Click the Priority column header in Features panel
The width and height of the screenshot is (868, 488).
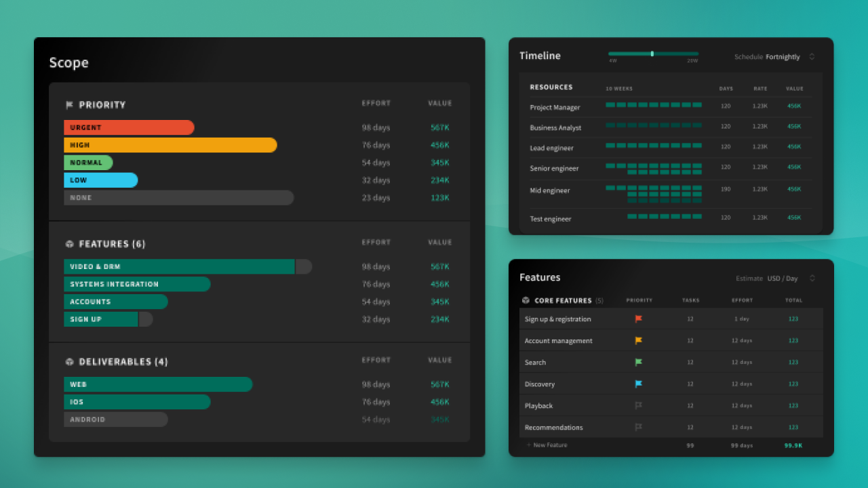[639, 300]
